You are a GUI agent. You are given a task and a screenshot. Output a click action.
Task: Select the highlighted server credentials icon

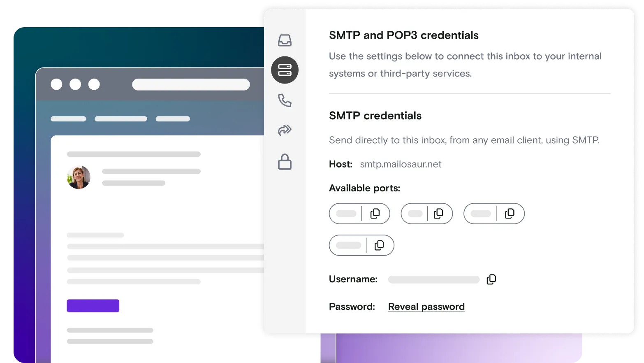285,70
